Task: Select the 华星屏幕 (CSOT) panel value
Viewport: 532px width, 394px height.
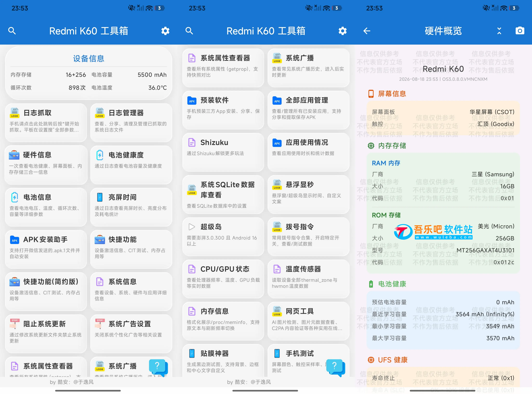Action: (x=492, y=112)
